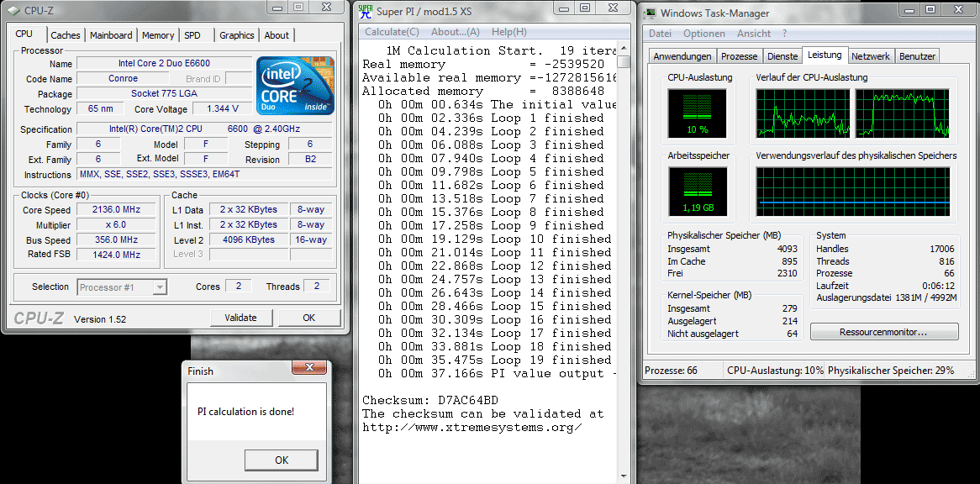Click the Checksum: D7AC64BD line
This screenshot has width=980, height=484.
tap(430, 400)
